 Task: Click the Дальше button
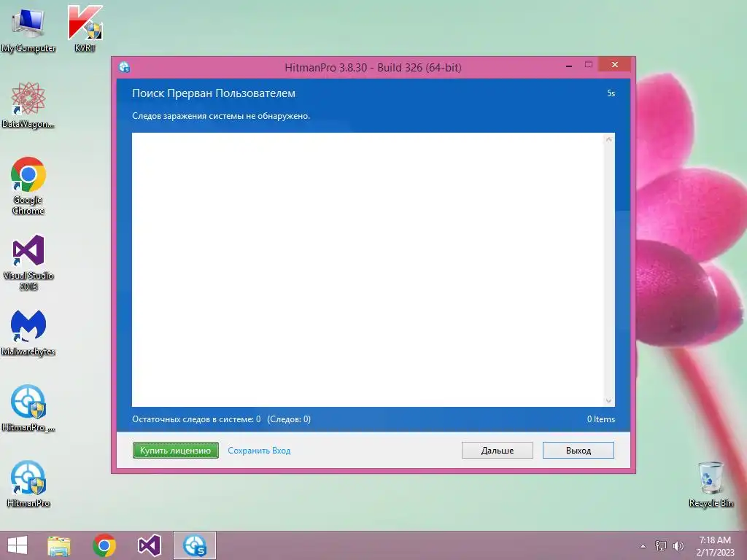pyautogui.click(x=498, y=451)
